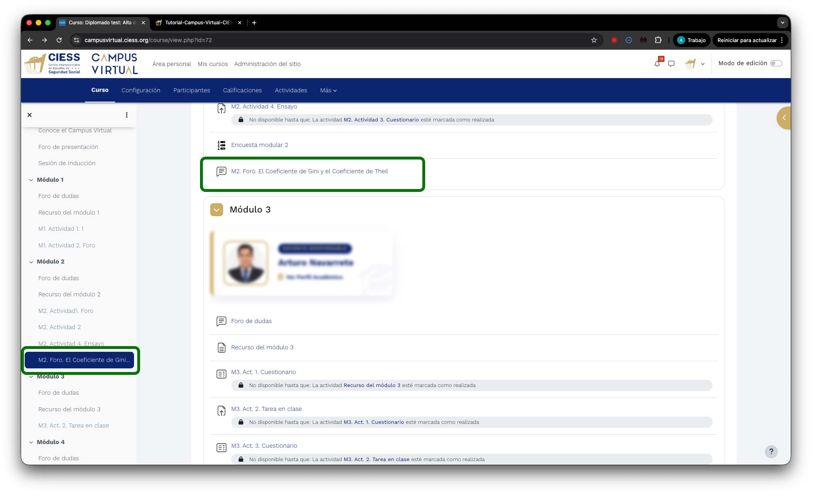Open the messaging chat bubble icon

(671, 64)
